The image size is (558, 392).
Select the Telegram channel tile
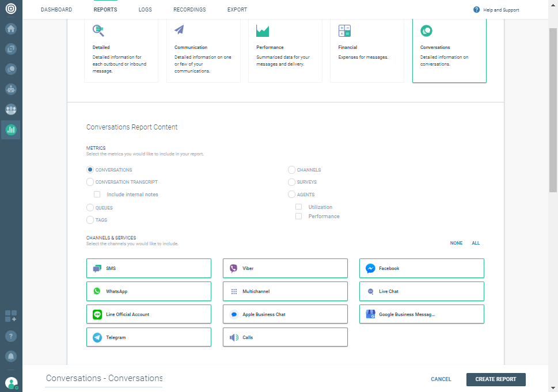149,337
